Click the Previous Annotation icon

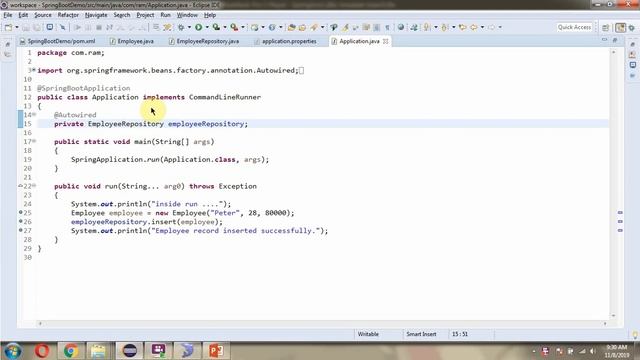pos(444,27)
